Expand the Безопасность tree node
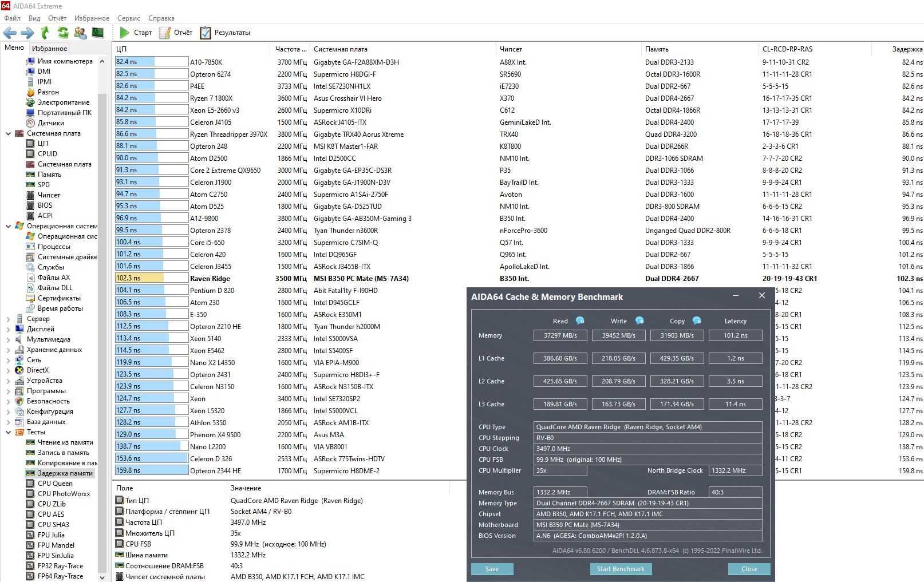 point(8,401)
